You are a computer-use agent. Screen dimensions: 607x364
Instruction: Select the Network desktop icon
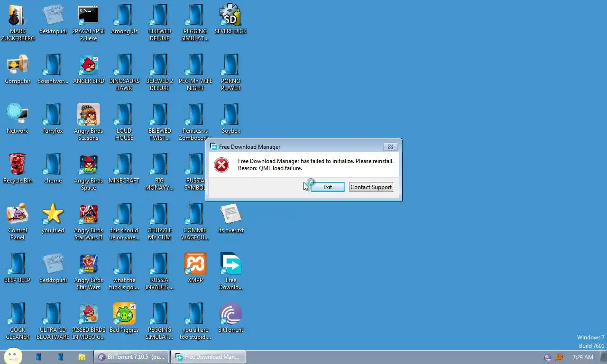click(18, 118)
